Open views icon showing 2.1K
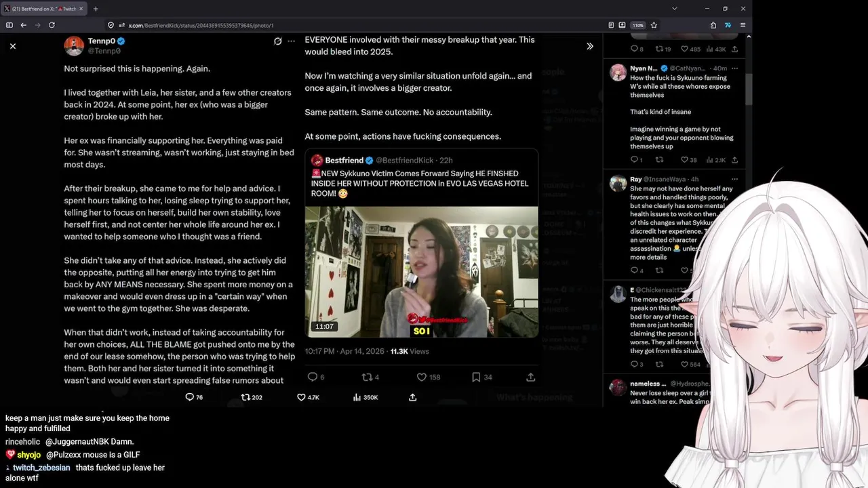Image resolution: width=868 pixels, height=488 pixels. pyautogui.click(x=710, y=160)
